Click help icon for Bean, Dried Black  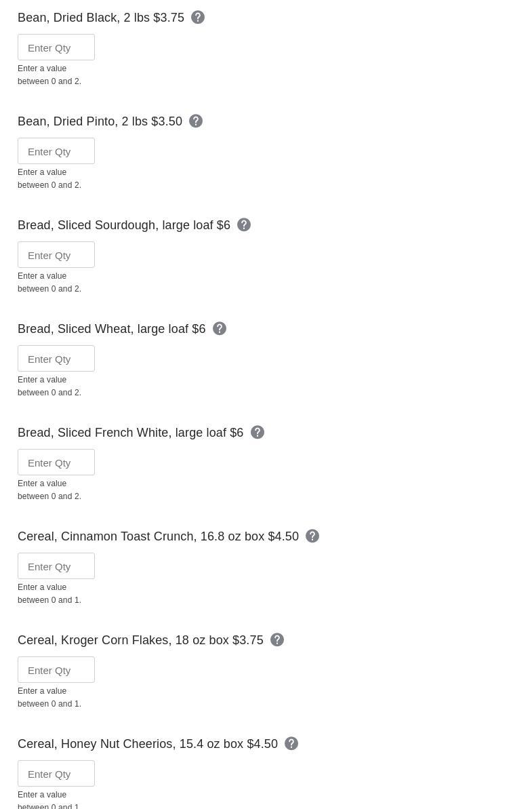pyautogui.click(x=198, y=18)
